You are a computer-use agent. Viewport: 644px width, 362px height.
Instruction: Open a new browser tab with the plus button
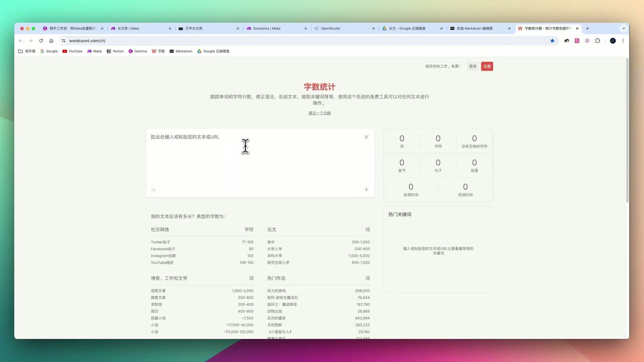tap(587, 28)
